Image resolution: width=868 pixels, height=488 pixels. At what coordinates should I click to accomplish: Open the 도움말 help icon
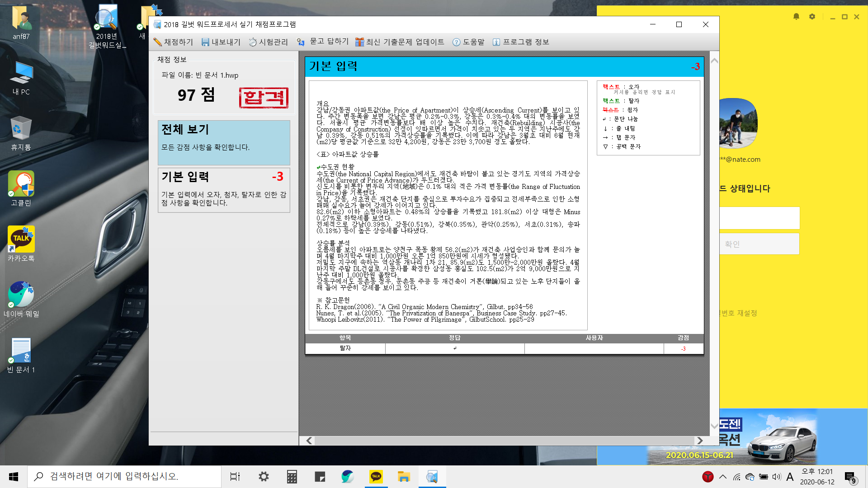click(x=456, y=42)
